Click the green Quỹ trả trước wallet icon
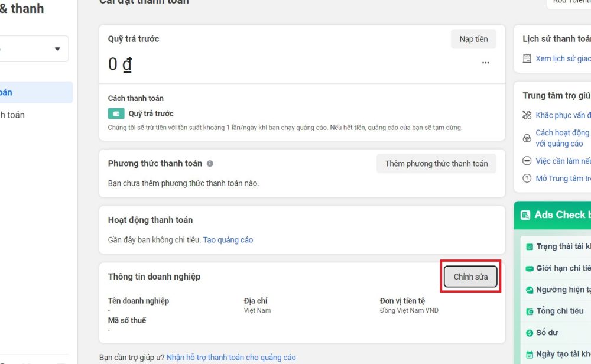Viewport: 591px width, 364px height. click(116, 113)
